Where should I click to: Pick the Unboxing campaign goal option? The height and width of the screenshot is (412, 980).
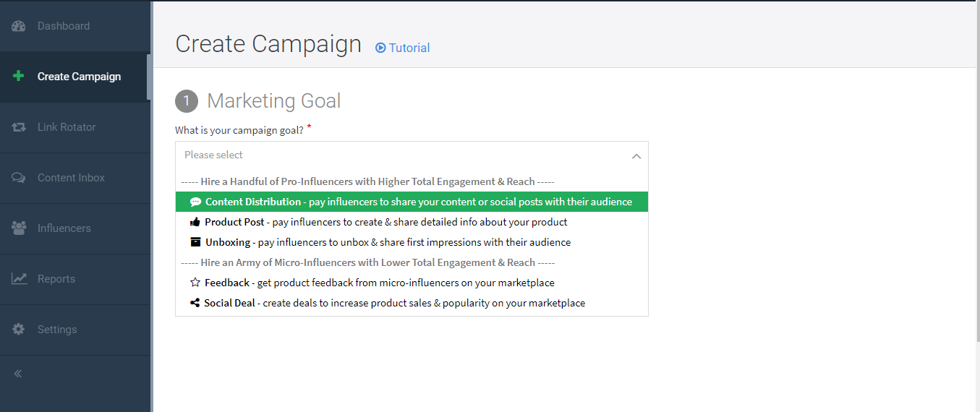click(380, 242)
